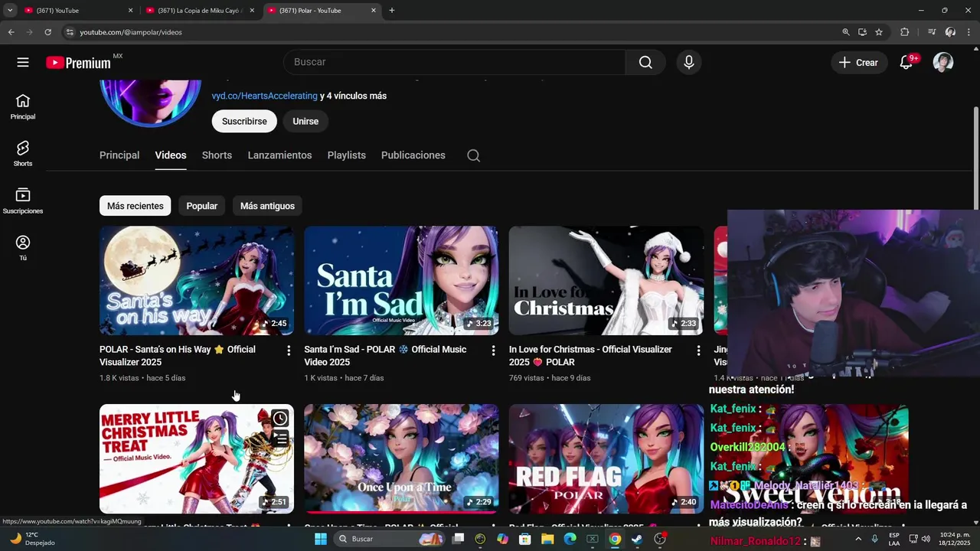Screen dimensions: 980x551
Task: Click the page vertical scrollbar
Action: 975,157
